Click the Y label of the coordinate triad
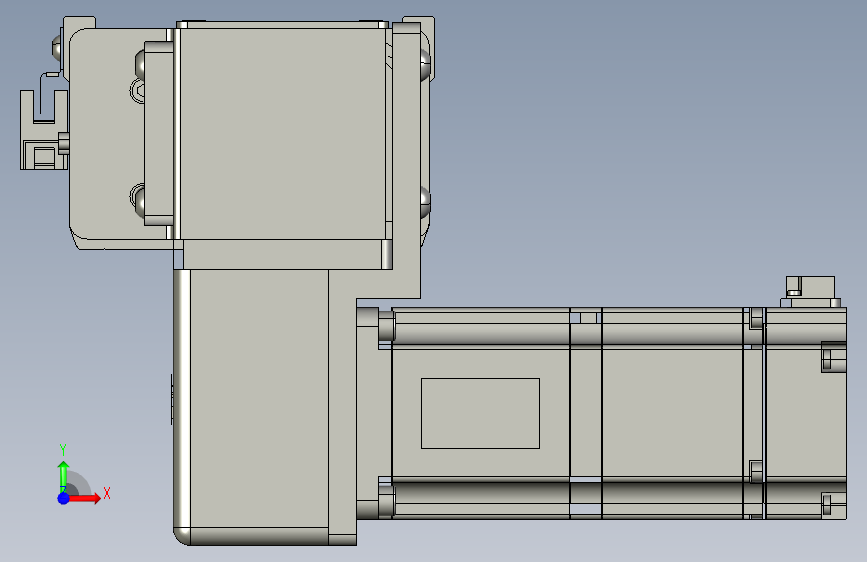The height and width of the screenshot is (562, 867). (63, 450)
